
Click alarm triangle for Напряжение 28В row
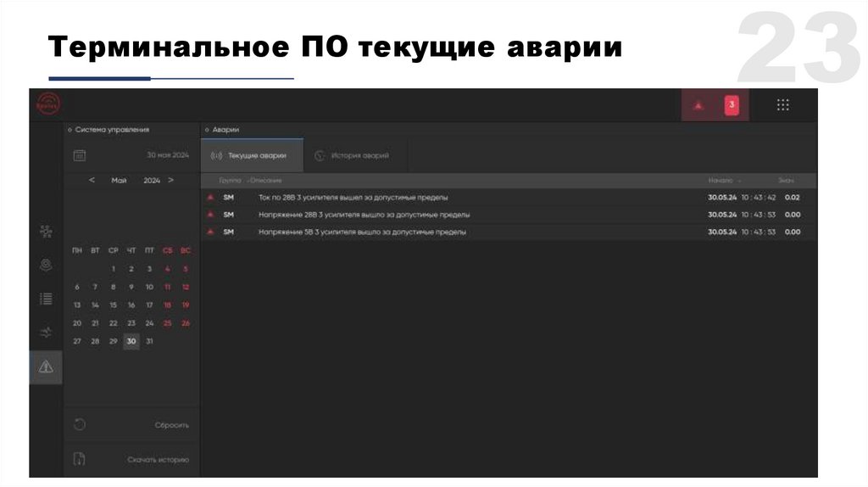pyautogui.click(x=210, y=215)
